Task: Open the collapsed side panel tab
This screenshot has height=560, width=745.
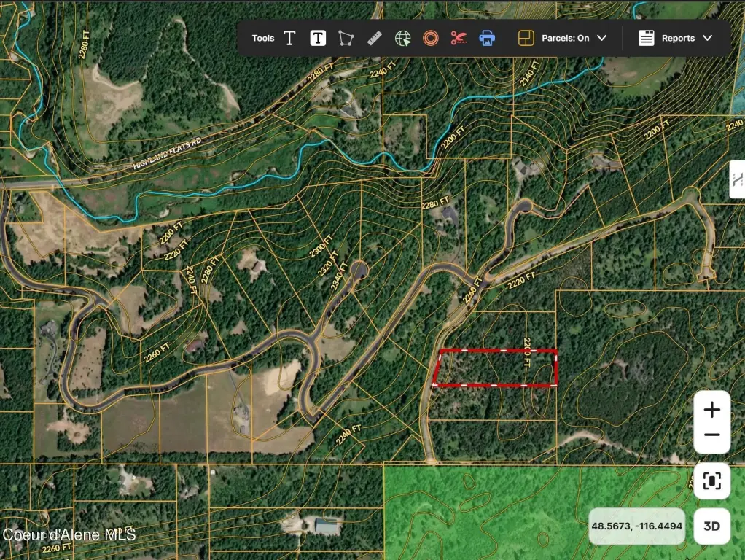Action: tap(738, 179)
